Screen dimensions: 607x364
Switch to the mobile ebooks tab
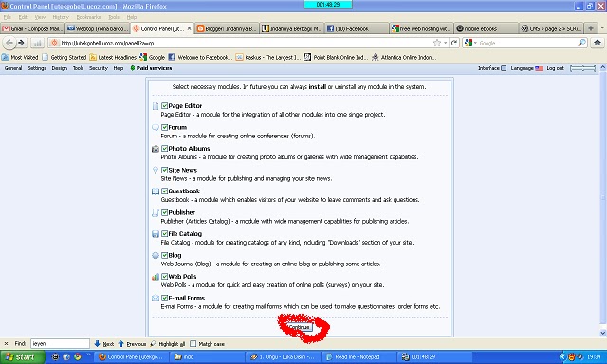point(486,28)
